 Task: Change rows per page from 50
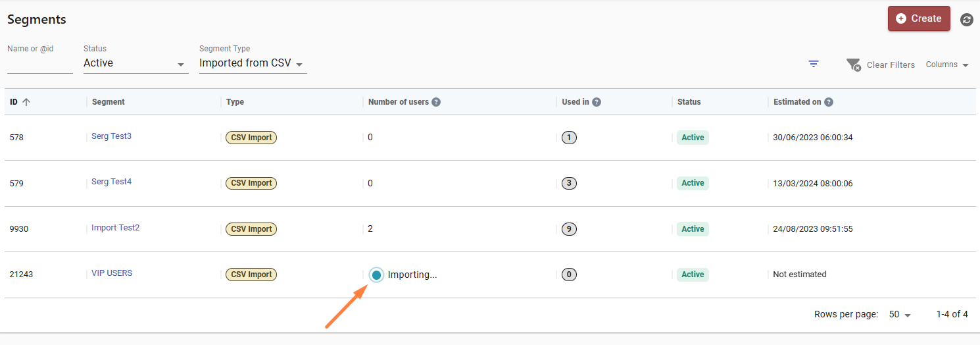coord(900,315)
